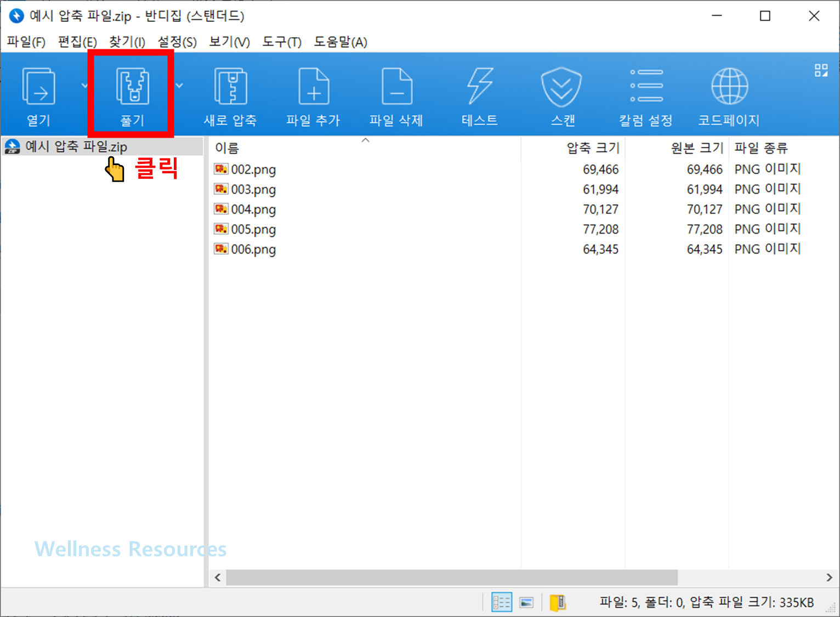The height and width of the screenshot is (617, 840).
Task: Click the icon of 002.png
Action: pyautogui.click(x=221, y=169)
